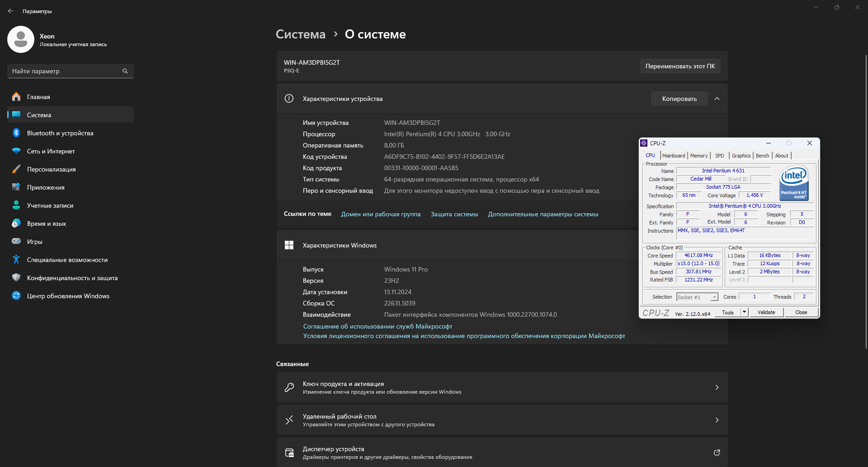Click the Privacy shield icon

16,278
